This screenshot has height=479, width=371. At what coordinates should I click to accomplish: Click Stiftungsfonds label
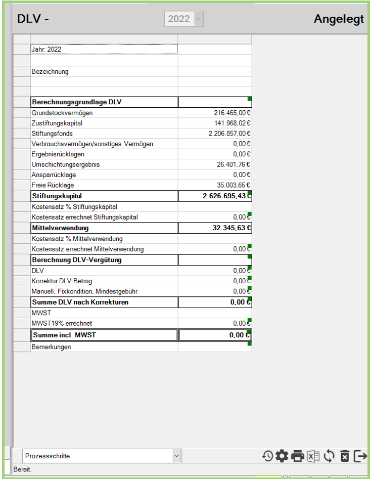point(52,134)
